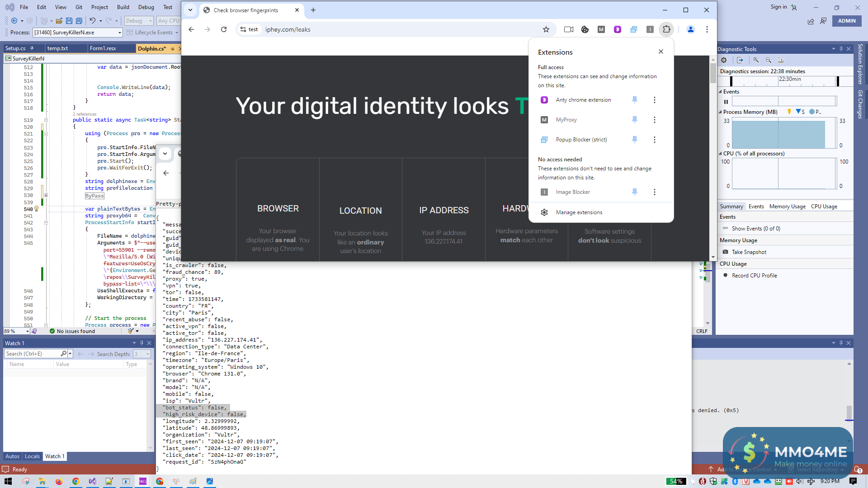Open the Chrome tab search chevron

point(190,10)
